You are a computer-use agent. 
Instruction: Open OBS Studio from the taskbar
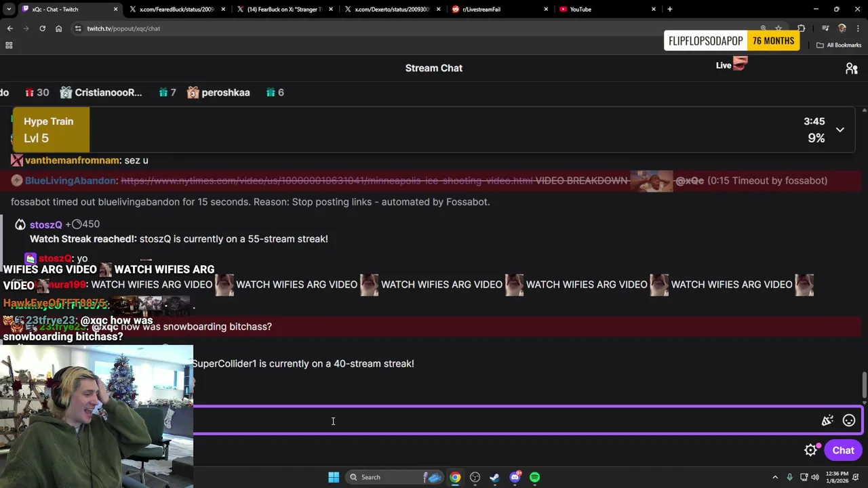pos(475,477)
